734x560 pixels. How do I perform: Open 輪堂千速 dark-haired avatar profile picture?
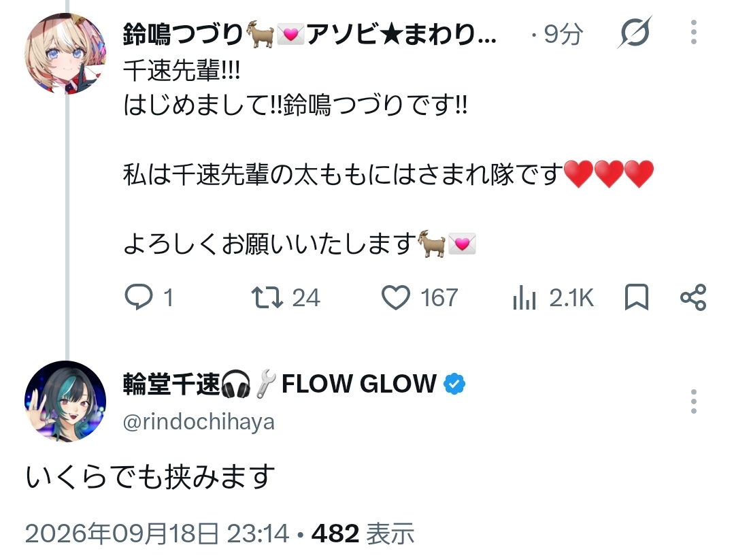click(65, 401)
